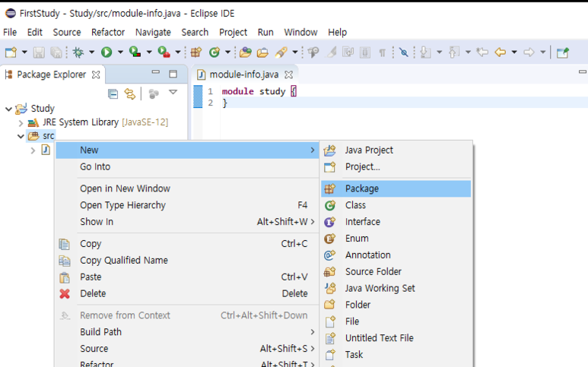Select Java Working Set entry
Screen dimensions: 588x367
396,288
